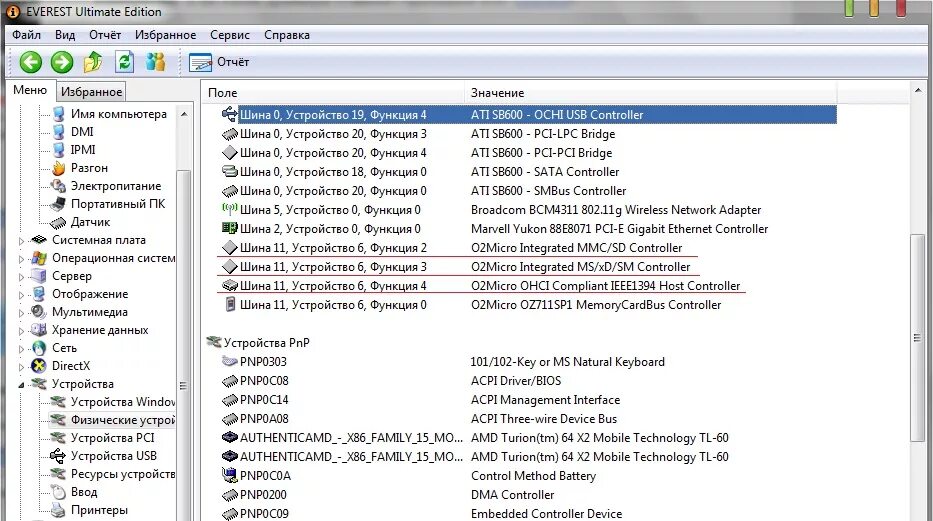Click the Устройства USB icon

(58, 456)
